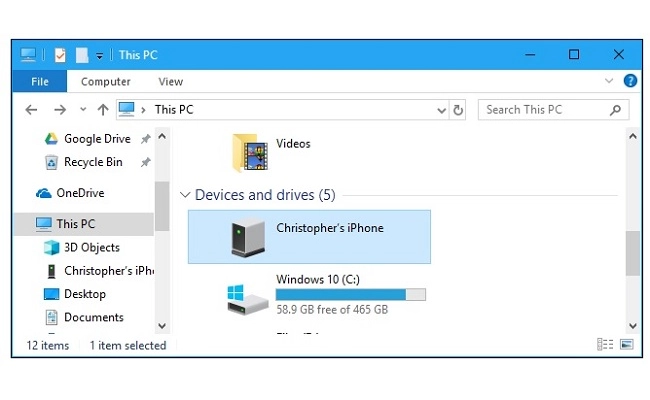Collapse the Devices and drives group
The image size is (650, 400).
tap(185, 195)
